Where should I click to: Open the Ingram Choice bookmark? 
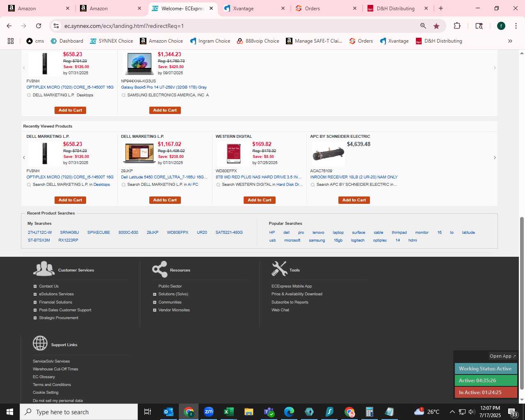coord(210,41)
